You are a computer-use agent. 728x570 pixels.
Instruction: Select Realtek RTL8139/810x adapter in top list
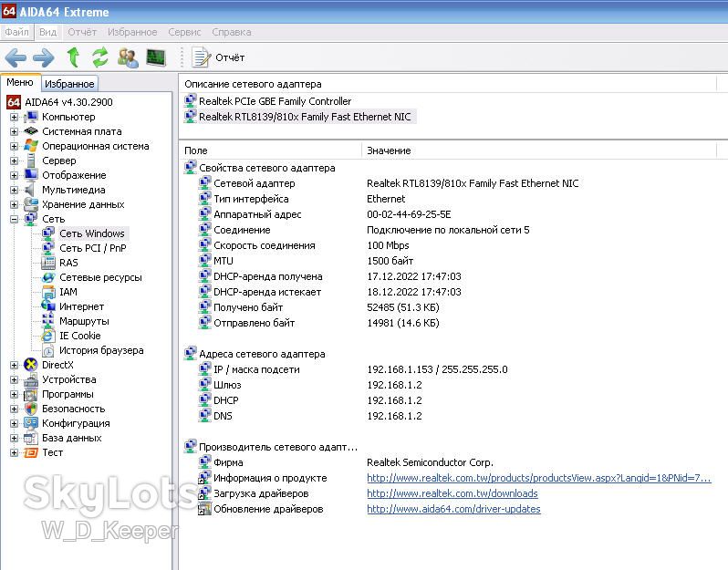(299, 117)
